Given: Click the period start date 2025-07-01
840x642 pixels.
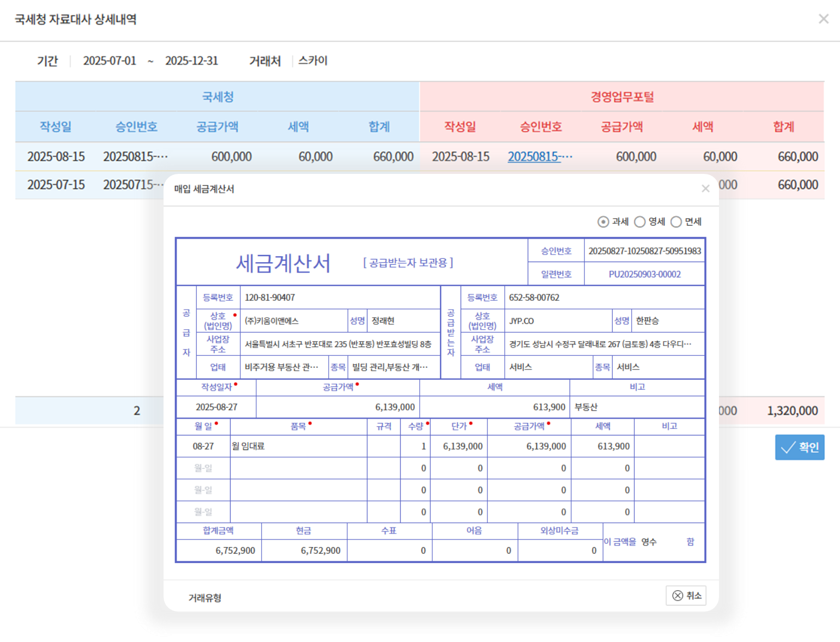Looking at the screenshot, I should tap(110, 61).
